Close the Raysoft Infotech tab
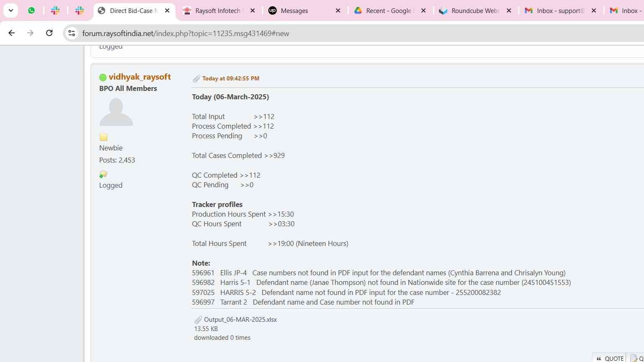Image resolution: width=644 pixels, height=362 pixels. pyautogui.click(x=252, y=11)
